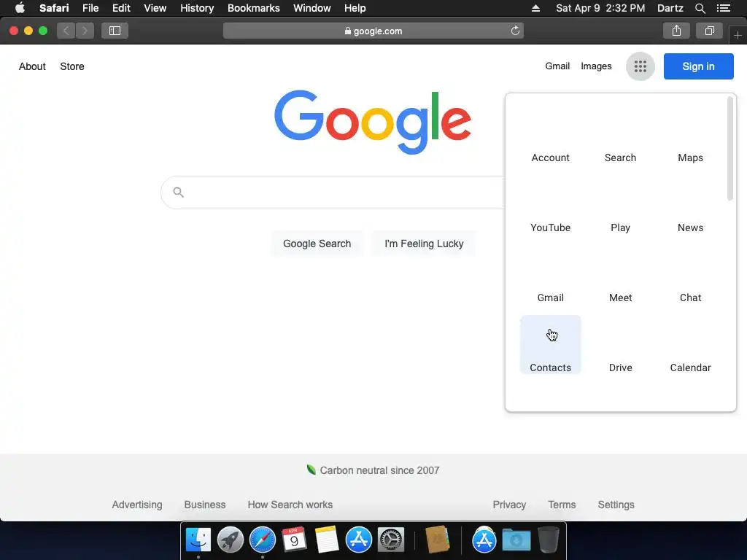This screenshot has width=747, height=560.
Task: Open the Edit menu
Action: tap(121, 8)
